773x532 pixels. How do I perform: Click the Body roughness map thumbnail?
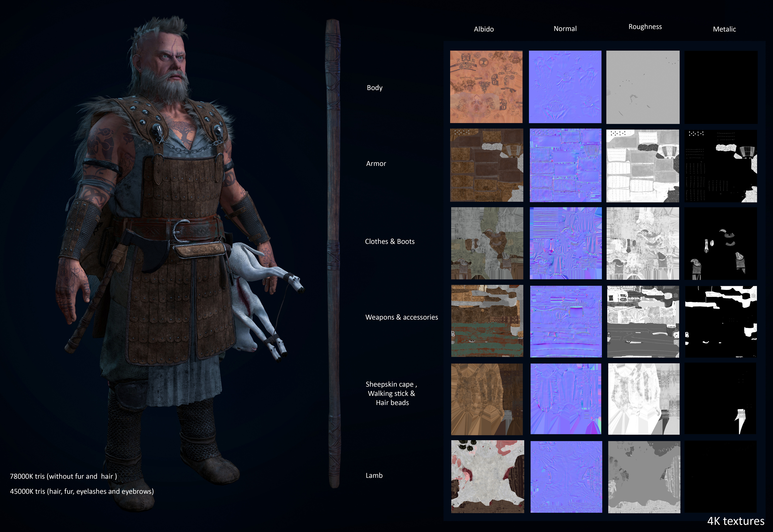[x=643, y=87]
